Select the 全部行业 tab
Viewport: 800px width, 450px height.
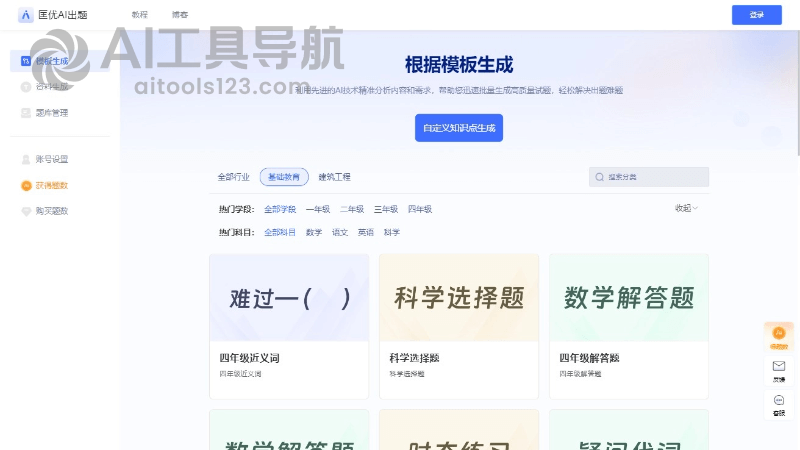[x=233, y=177]
